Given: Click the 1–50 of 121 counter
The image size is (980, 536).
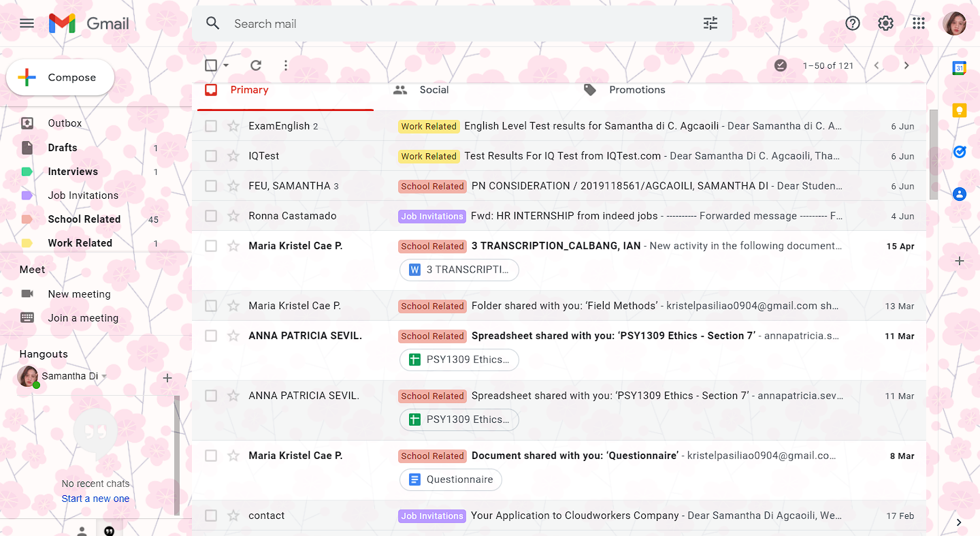Looking at the screenshot, I should pyautogui.click(x=828, y=66).
